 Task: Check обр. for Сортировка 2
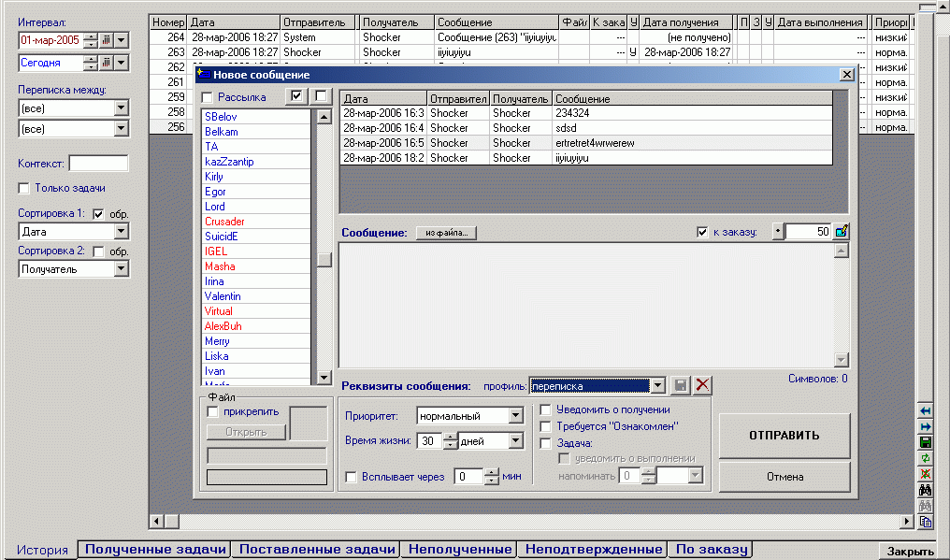click(x=98, y=251)
